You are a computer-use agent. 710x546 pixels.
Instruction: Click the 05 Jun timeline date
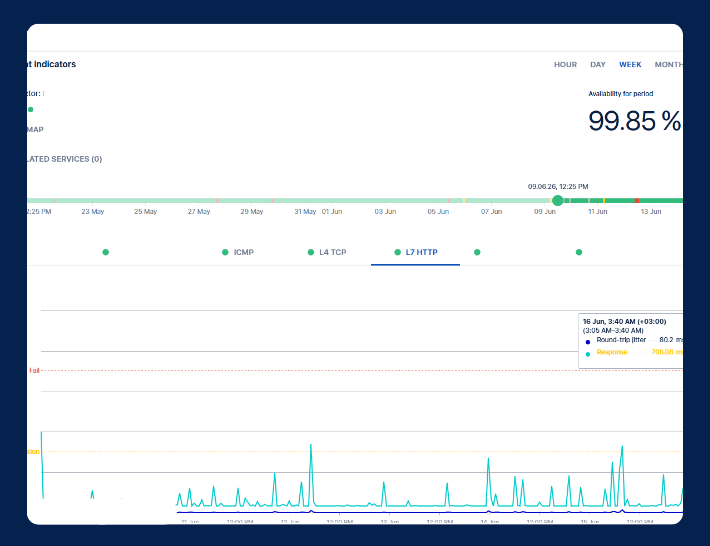[x=438, y=211]
